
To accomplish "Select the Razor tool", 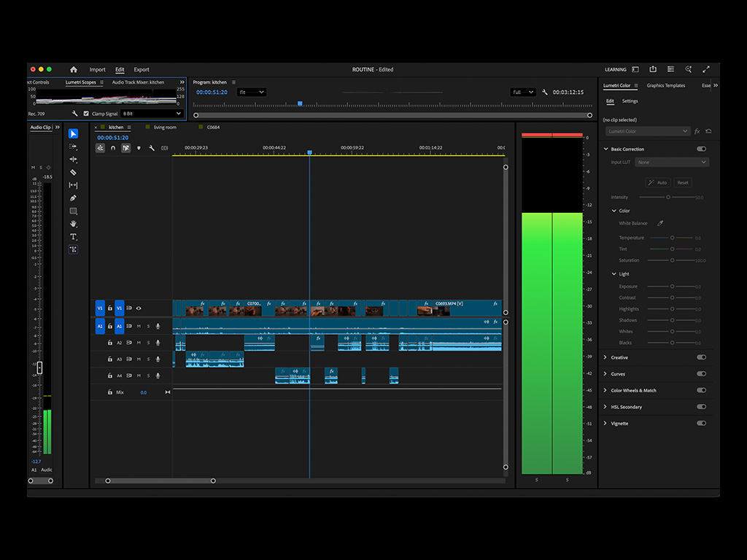I will point(73,171).
